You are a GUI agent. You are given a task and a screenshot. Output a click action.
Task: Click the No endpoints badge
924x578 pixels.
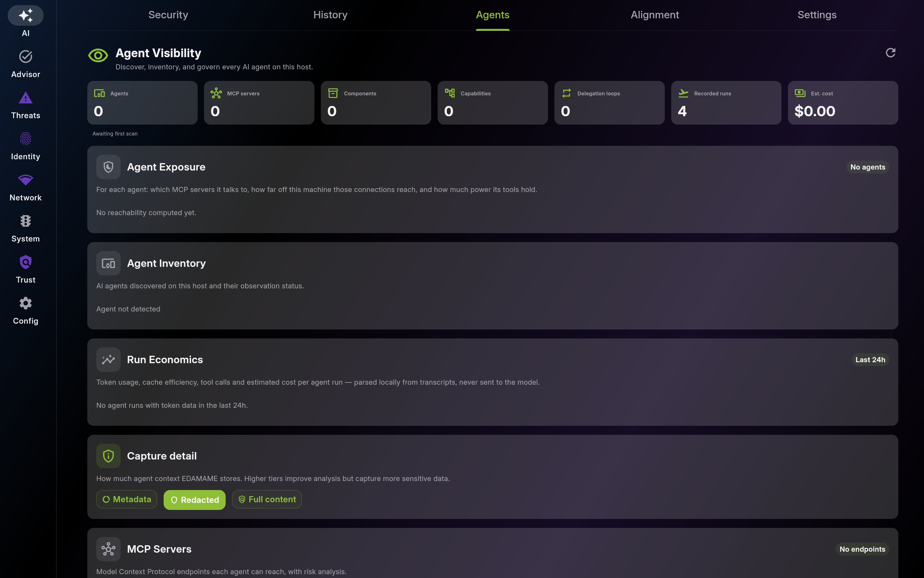coord(862,549)
